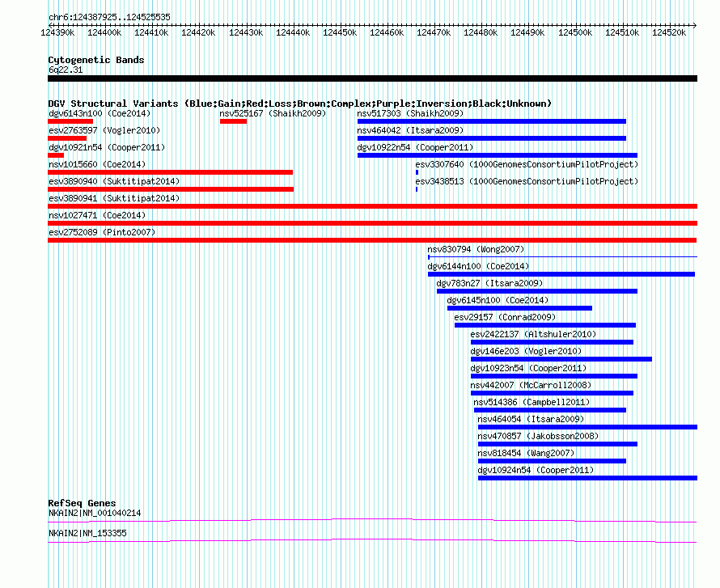Open the dgv10921n54 (Cooper2011) variant label

[107, 147]
